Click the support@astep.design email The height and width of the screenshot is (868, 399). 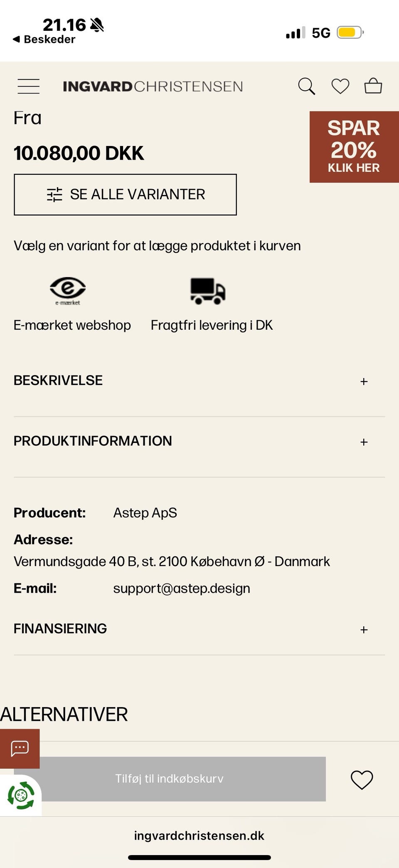pos(182,589)
